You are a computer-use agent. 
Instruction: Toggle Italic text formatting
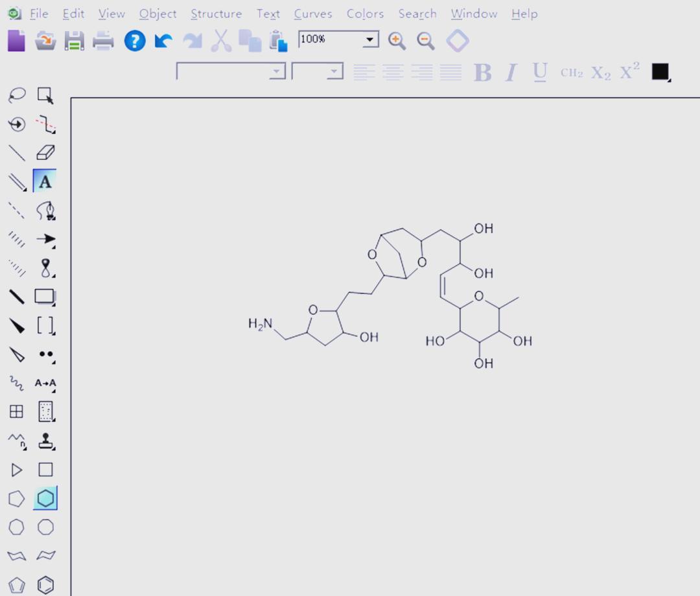[511, 73]
